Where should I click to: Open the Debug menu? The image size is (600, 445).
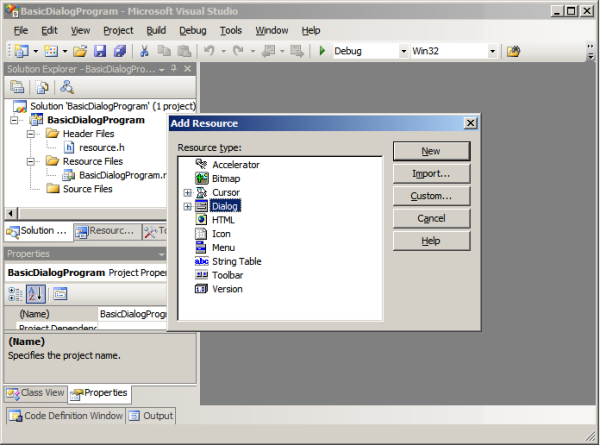click(x=192, y=31)
